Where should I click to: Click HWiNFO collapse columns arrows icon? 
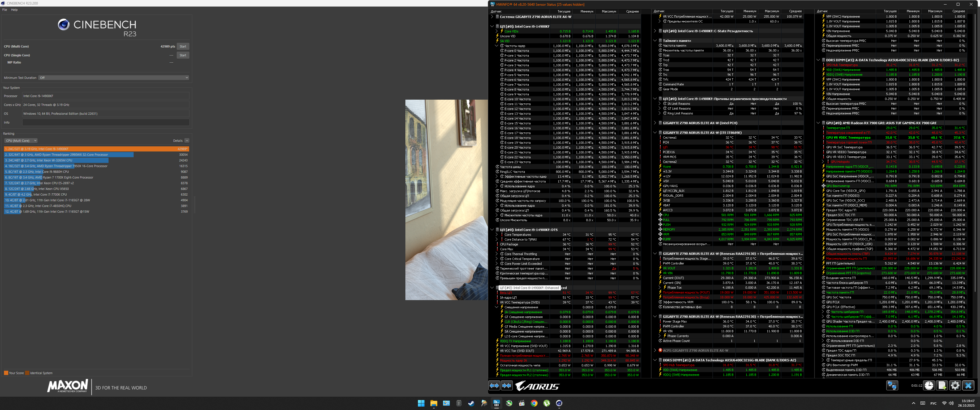[x=506, y=386]
